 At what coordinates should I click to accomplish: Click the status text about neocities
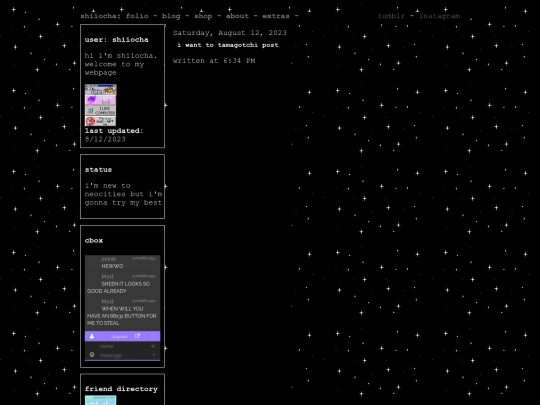[x=123, y=194]
